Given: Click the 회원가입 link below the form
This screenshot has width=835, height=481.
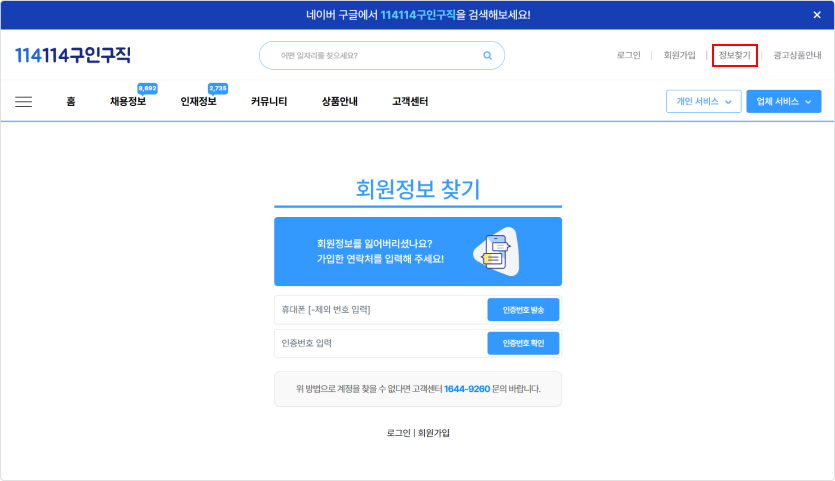Looking at the screenshot, I should tap(434, 433).
